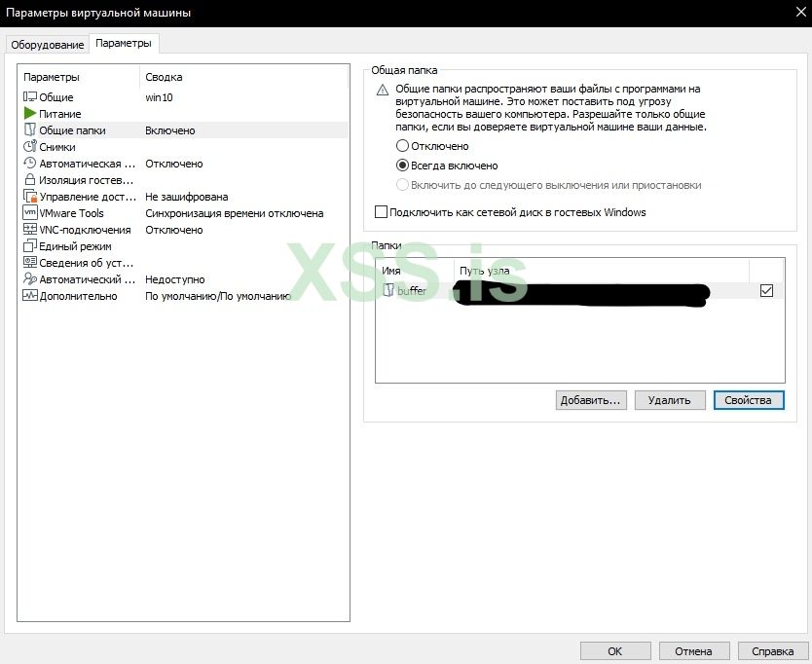Click the Общие папки folder icon
Viewport: 812px width, 664px height.
click(30, 130)
